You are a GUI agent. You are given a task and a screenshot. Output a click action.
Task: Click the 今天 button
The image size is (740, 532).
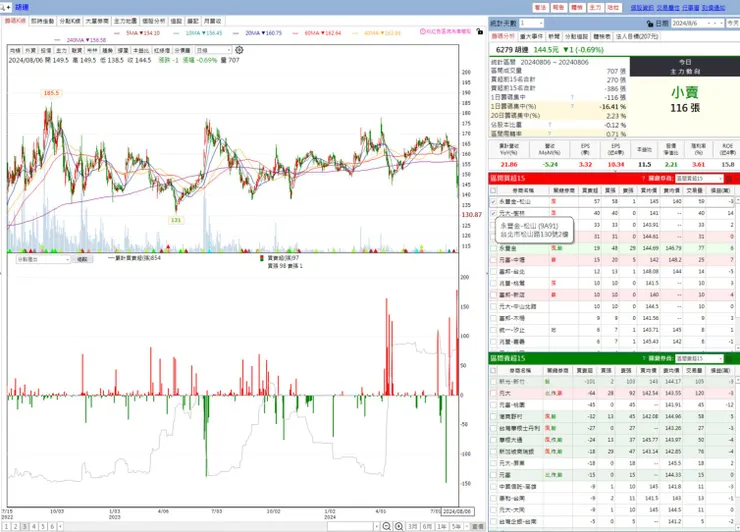coord(733,23)
